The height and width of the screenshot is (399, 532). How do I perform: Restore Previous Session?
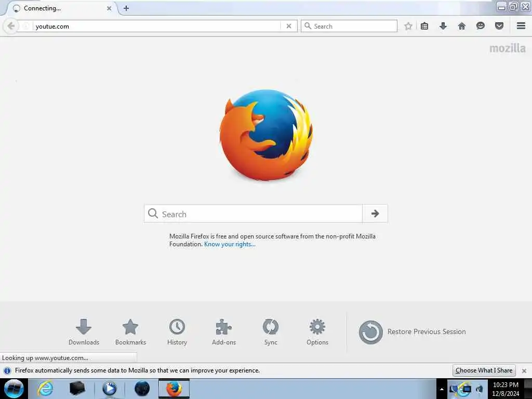point(412,332)
